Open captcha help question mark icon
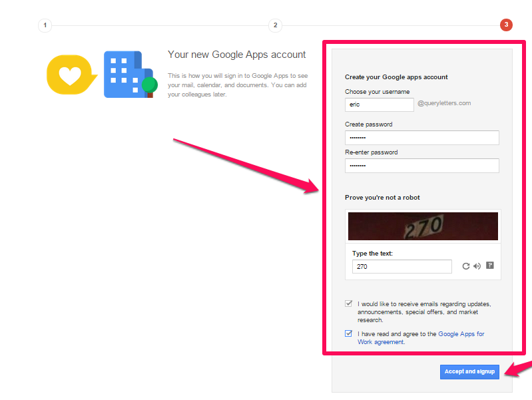The width and height of the screenshot is (532, 400). [489, 266]
